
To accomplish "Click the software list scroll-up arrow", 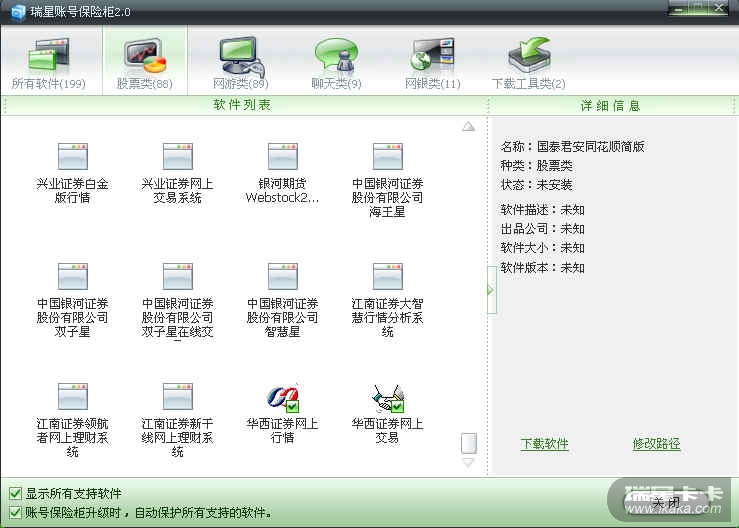I will point(468,126).
